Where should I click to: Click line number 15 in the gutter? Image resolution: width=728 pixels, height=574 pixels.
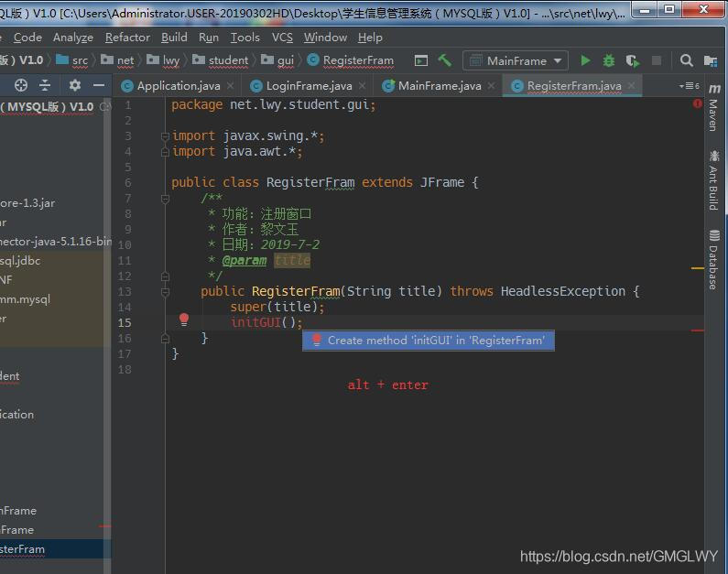click(125, 323)
